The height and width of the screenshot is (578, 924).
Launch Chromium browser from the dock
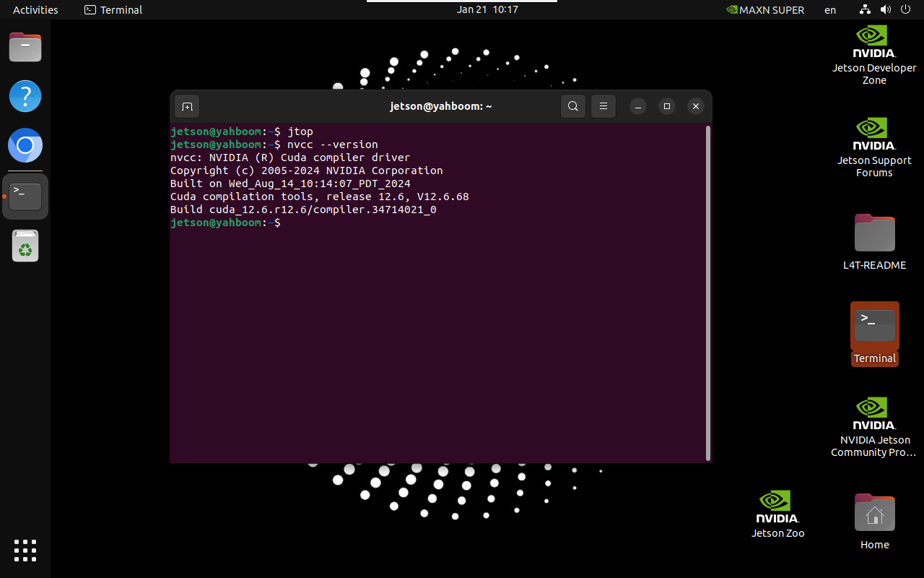[25, 146]
